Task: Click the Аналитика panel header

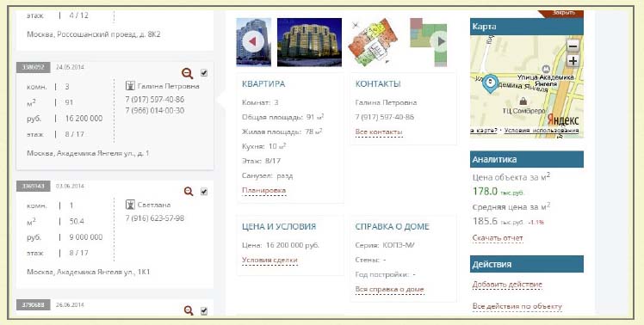Action: (527, 159)
